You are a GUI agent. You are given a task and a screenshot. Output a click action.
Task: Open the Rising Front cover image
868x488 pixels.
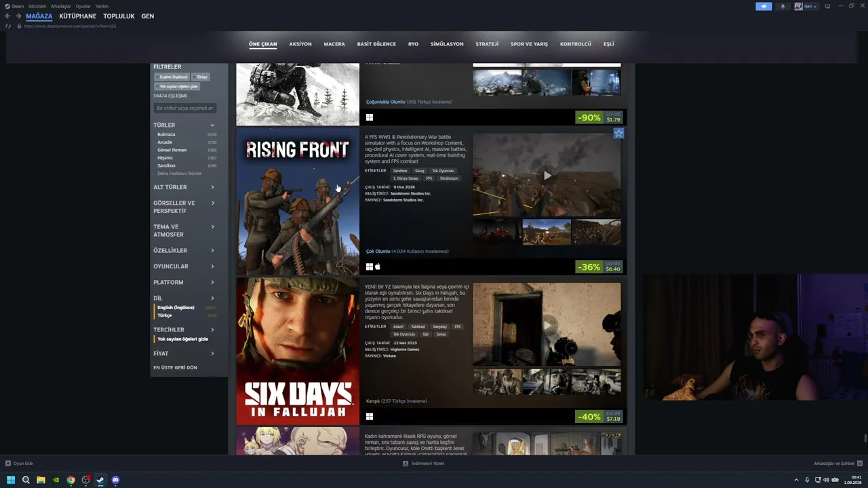point(298,201)
